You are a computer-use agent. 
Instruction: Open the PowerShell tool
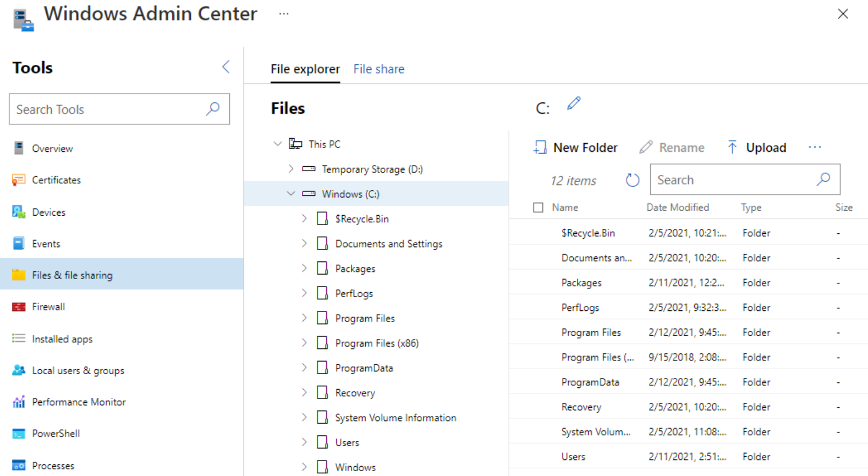pos(56,434)
